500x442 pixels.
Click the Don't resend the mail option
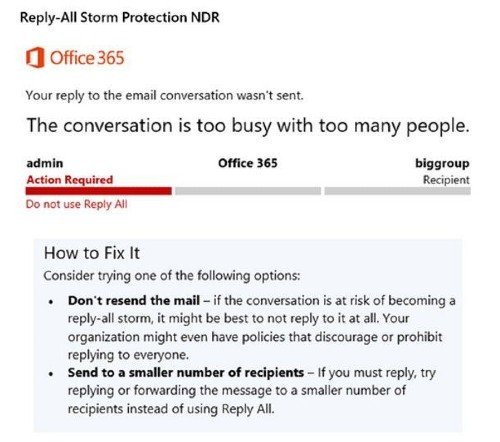click(x=134, y=301)
